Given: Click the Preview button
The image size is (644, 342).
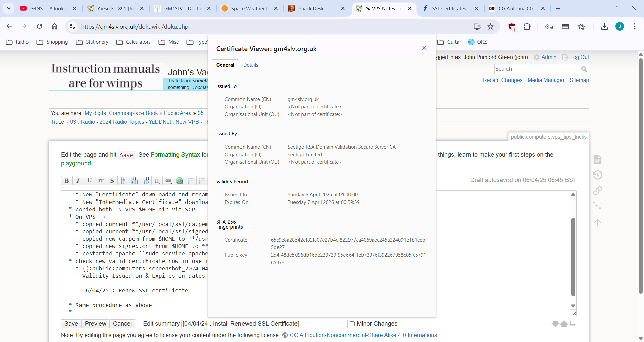Looking at the screenshot, I should 95,324.
